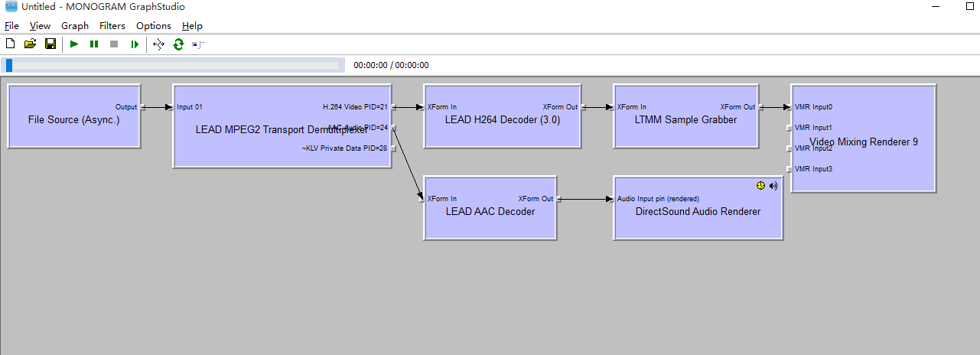The width and height of the screenshot is (980, 355).
Task: Click the graph alignment arrows toolbar icon
Action: click(x=158, y=44)
